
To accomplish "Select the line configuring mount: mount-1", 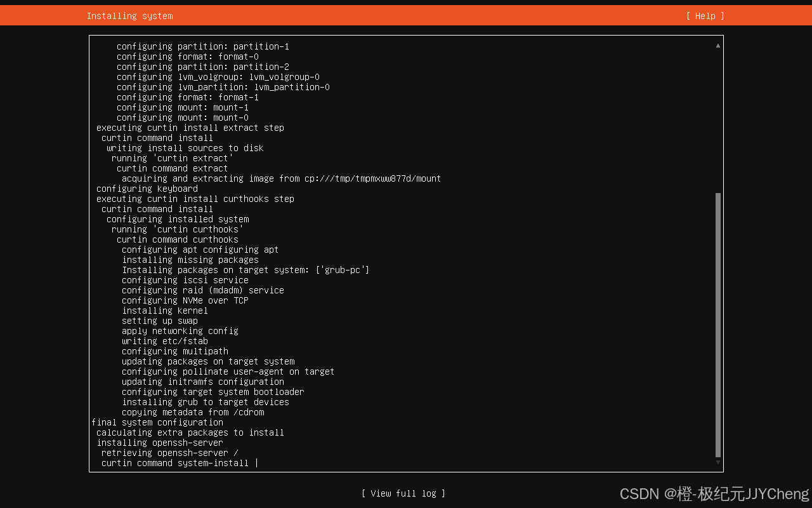I will [183, 107].
